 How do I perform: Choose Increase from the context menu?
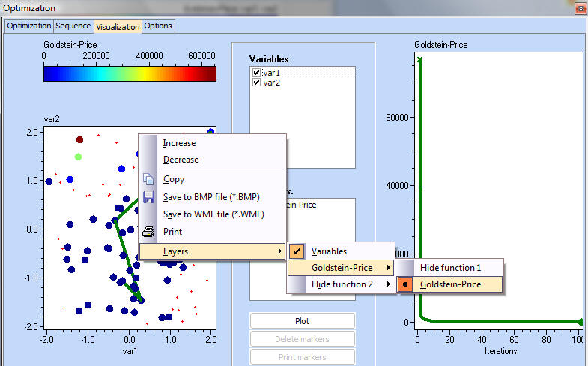point(179,143)
